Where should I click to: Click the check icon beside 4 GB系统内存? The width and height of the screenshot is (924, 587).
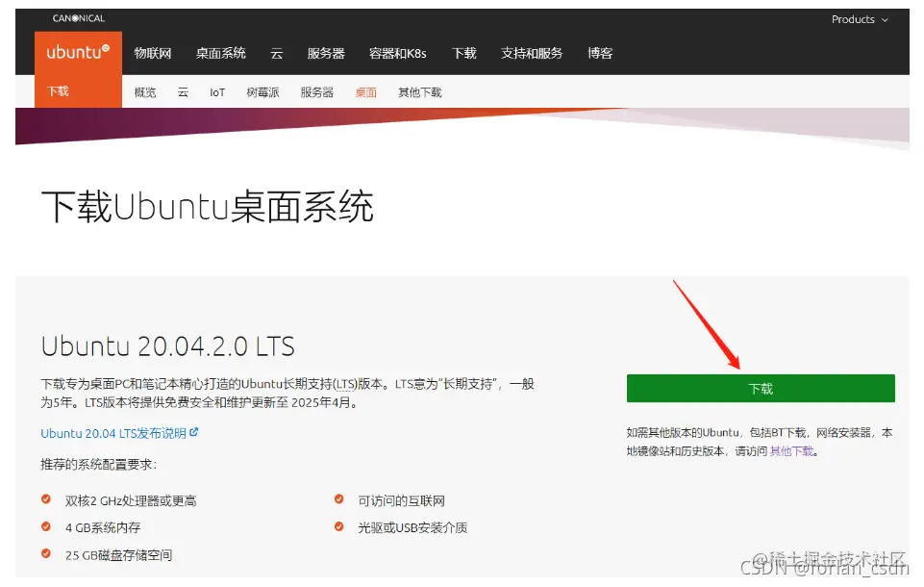click(x=46, y=526)
